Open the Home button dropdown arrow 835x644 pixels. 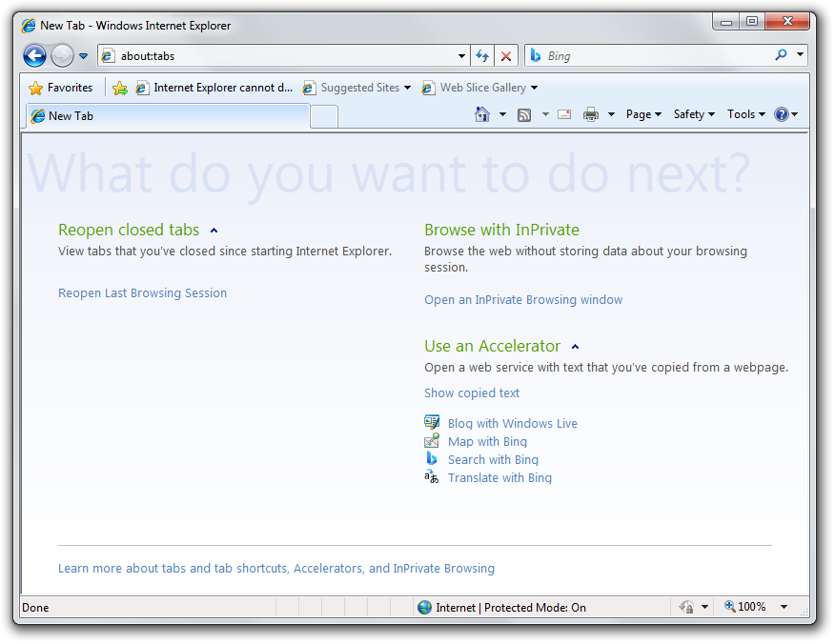(x=502, y=114)
